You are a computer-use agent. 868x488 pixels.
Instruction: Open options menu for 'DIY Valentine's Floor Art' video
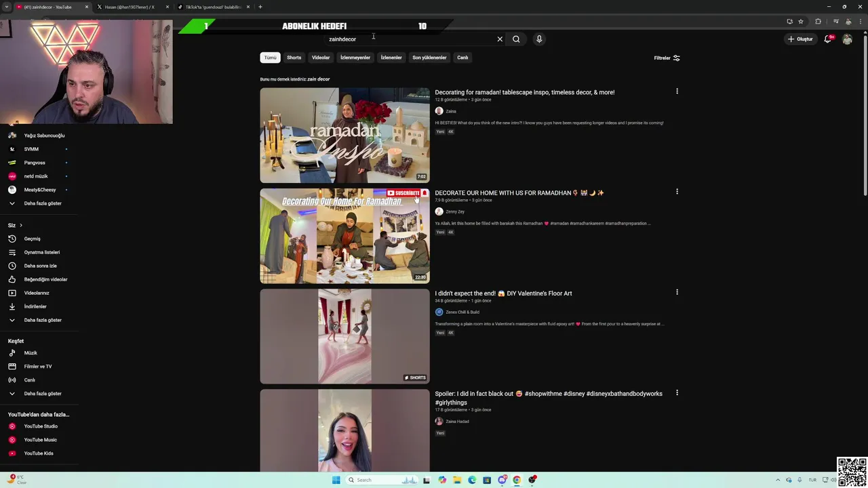point(677,292)
